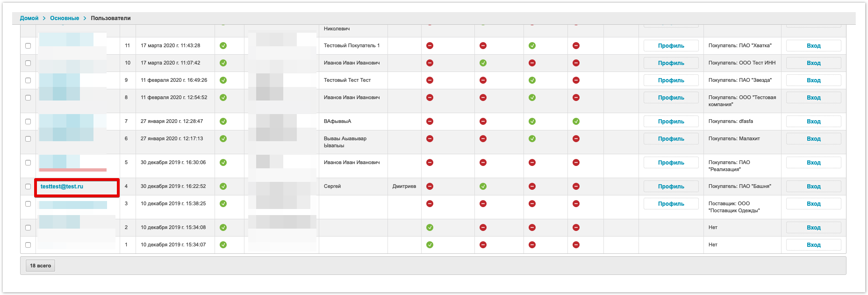Click first red minus icon in Сергей row

tap(430, 187)
